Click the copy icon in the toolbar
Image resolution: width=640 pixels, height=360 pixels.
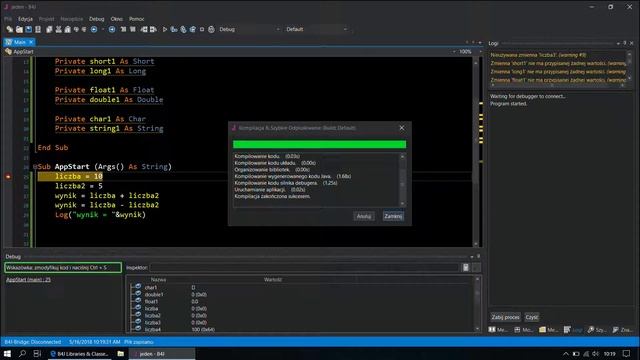(49, 29)
